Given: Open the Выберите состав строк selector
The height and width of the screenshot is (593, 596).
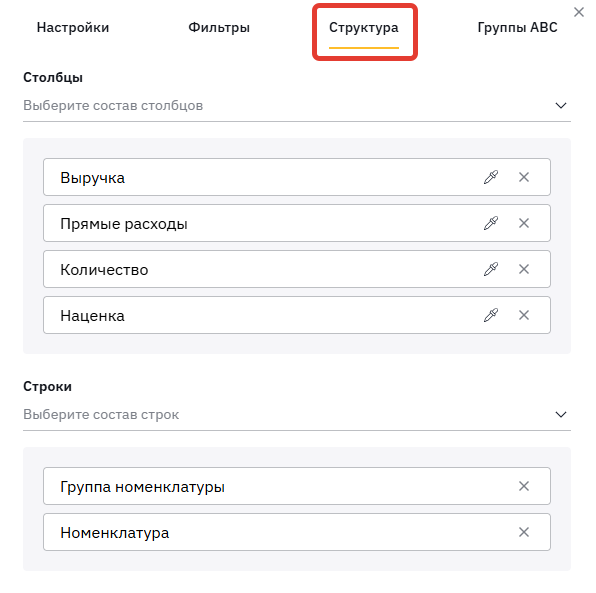Looking at the screenshot, I should [297, 415].
